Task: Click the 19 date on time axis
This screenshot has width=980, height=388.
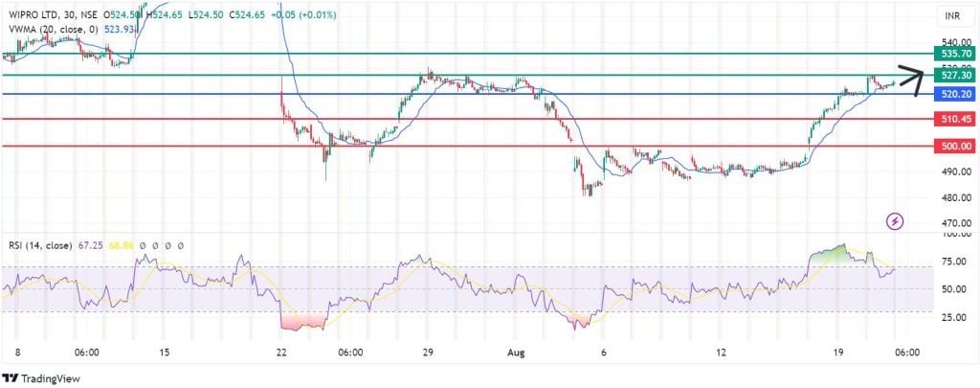Action: pos(837,353)
